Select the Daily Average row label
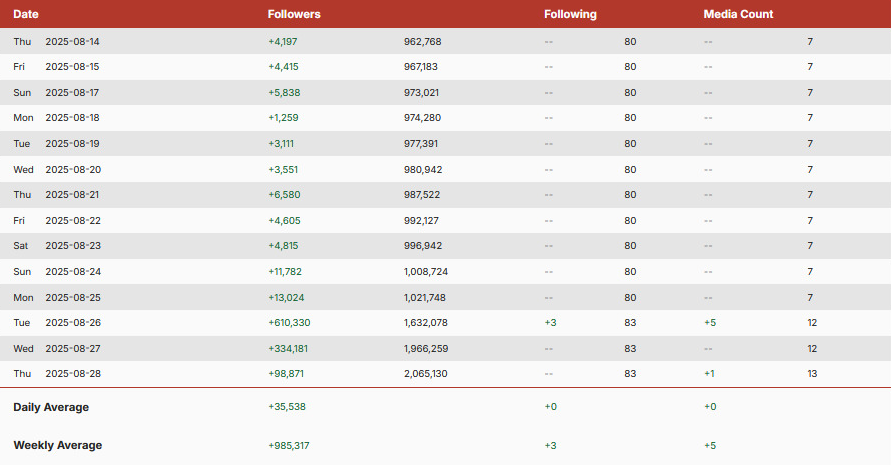This screenshot has width=891, height=465. tap(51, 407)
